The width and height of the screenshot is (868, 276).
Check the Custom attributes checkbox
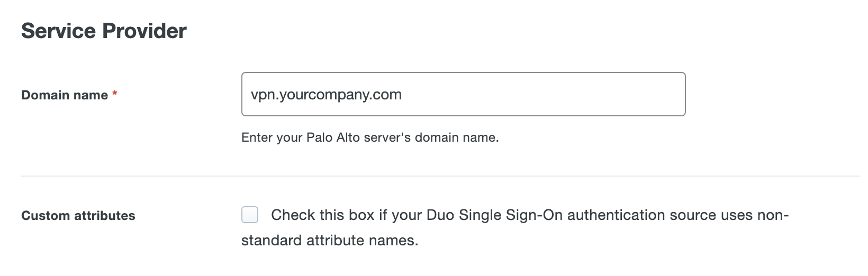250,215
